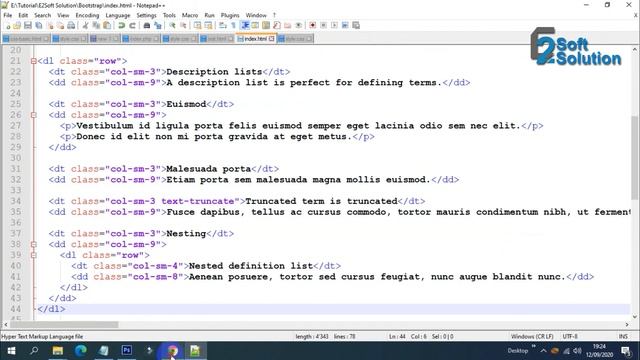
Task: Collapse the nested dl at line 39
Action: (x=33, y=255)
